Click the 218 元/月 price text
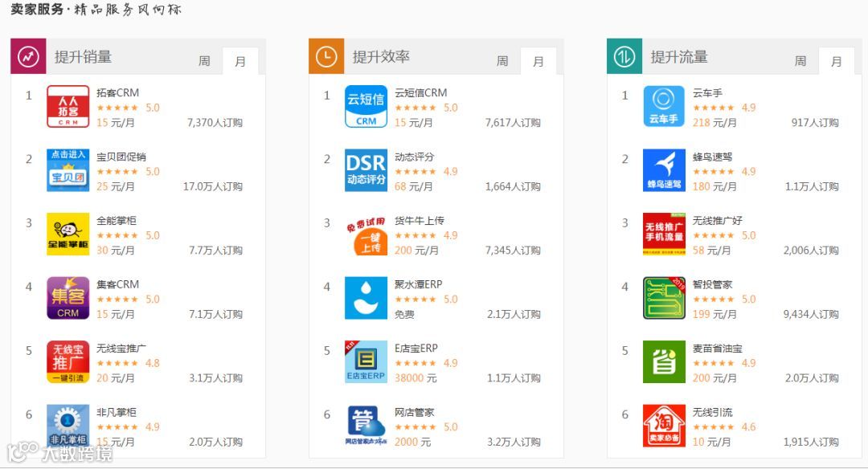 pos(714,123)
